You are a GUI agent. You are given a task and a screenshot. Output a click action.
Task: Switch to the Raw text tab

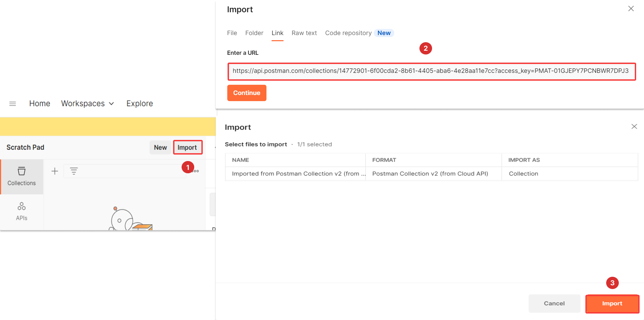(x=304, y=33)
